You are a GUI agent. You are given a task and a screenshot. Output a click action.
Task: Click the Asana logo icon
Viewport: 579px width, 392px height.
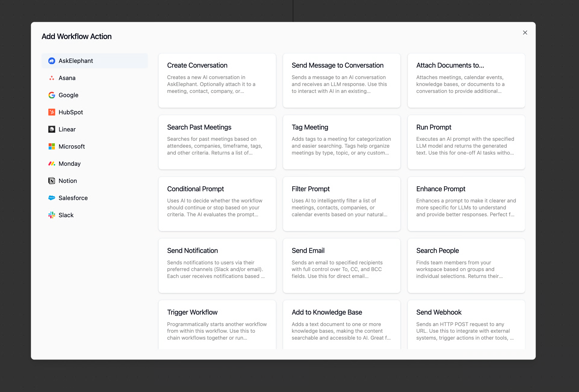pyautogui.click(x=52, y=78)
